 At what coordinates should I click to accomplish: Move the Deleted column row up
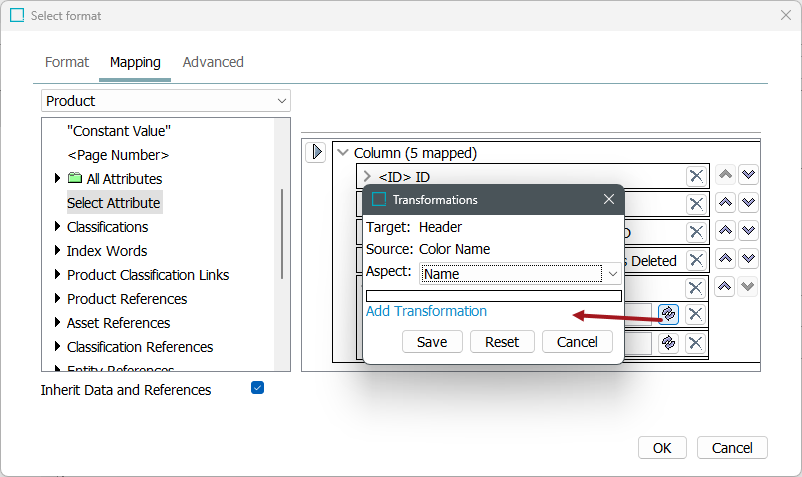pos(725,258)
